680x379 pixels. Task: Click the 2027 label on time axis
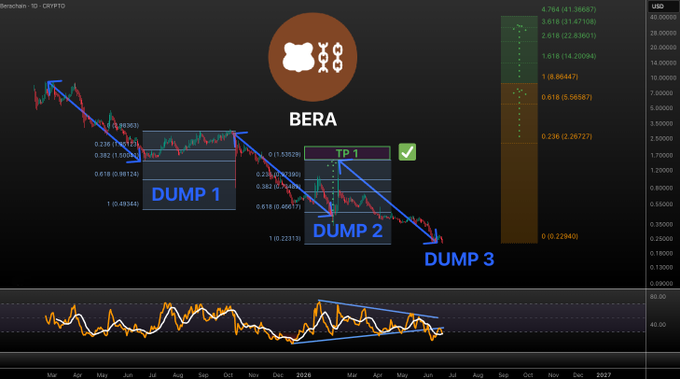point(603,375)
